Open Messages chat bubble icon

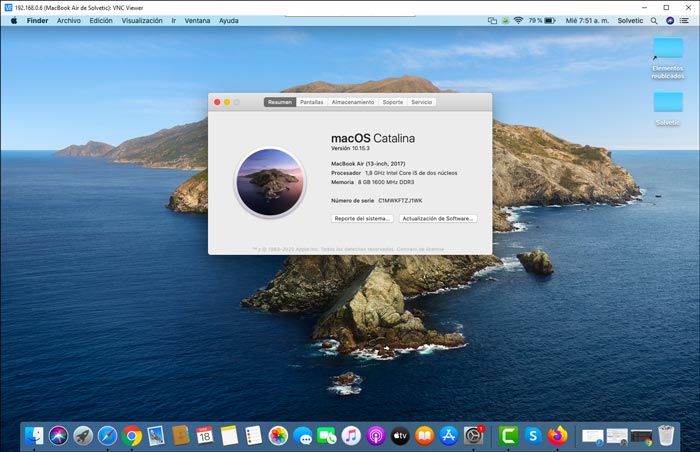[x=303, y=435]
